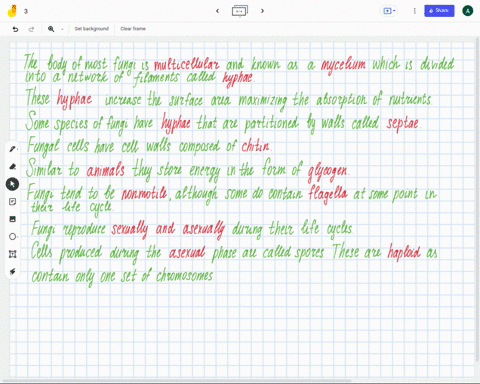Activate the Laser pointer tool
Viewport: 480px width, 384px height.
pyautogui.click(x=12, y=272)
